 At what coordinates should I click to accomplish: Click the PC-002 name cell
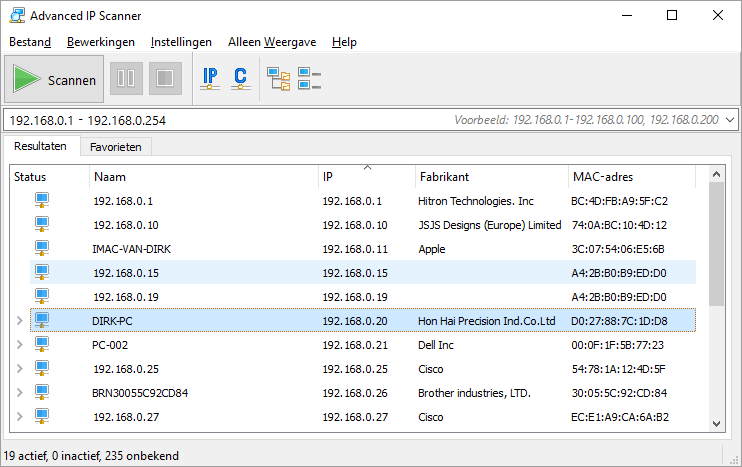[110, 345]
